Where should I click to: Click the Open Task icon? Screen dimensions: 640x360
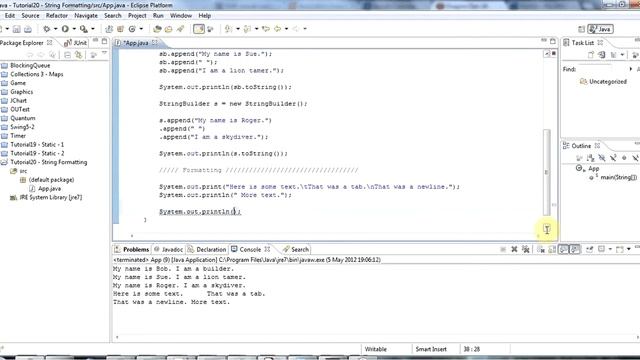(169, 29)
